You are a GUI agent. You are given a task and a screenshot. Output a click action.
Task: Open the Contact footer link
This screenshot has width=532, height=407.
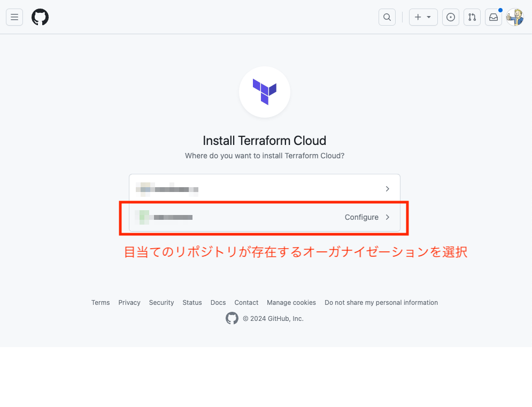[246, 303]
